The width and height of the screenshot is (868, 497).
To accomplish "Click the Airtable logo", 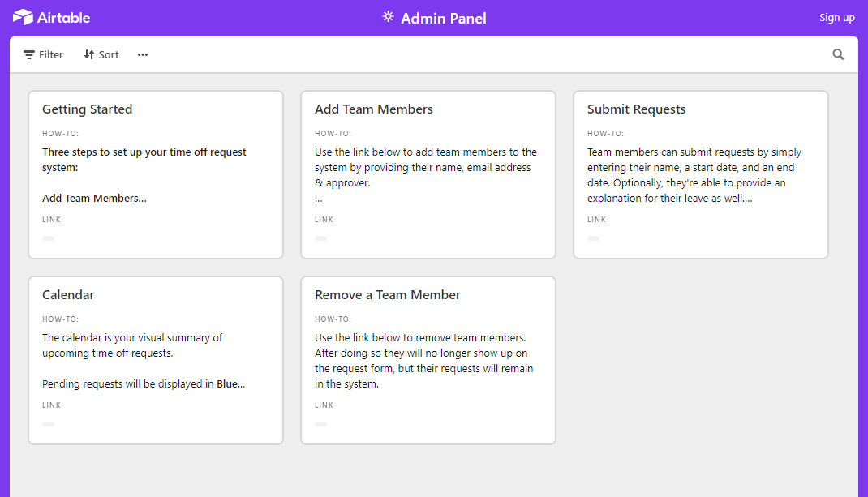I will point(51,17).
